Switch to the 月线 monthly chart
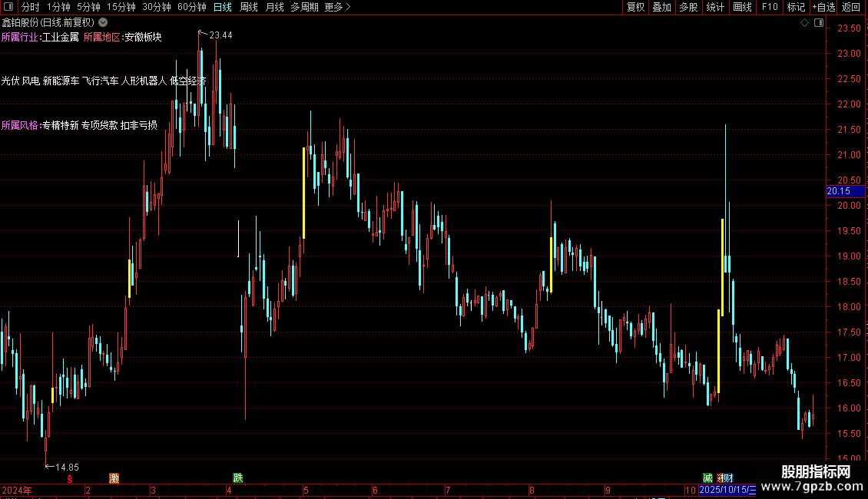 coord(274,7)
